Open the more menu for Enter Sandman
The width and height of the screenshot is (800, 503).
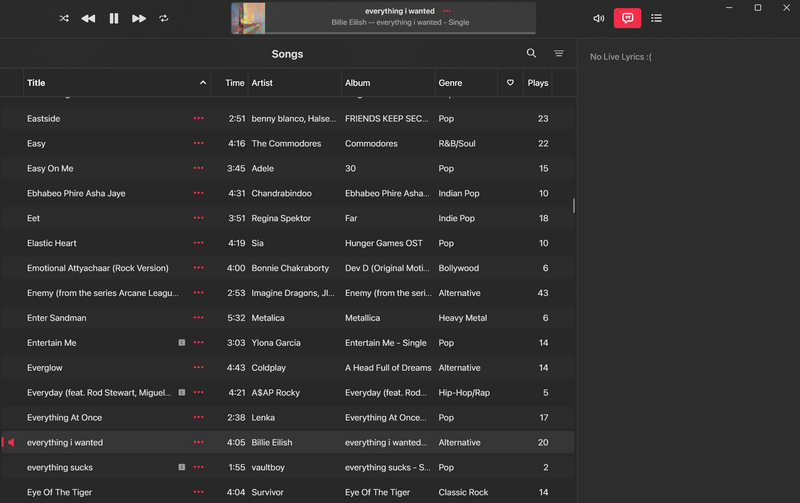(198, 318)
